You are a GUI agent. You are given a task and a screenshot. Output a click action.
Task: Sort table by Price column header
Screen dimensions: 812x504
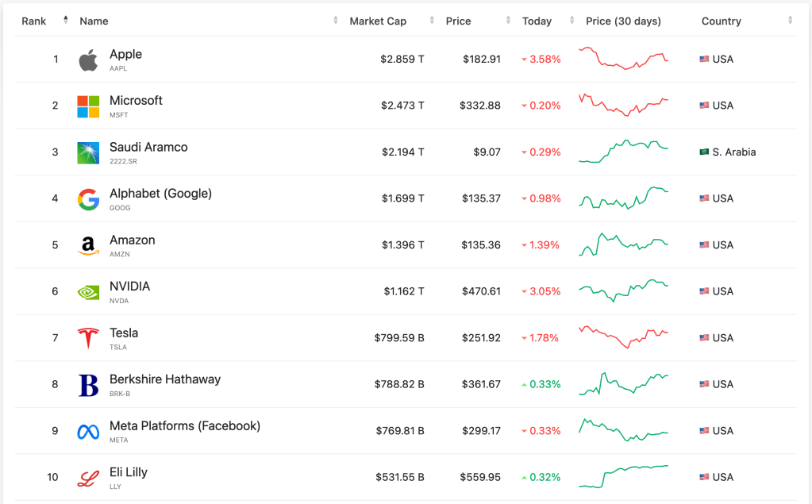tap(458, 21)
